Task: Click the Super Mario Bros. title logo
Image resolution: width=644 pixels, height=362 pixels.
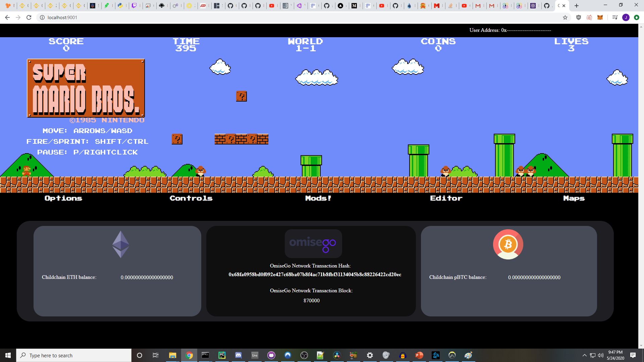Action: (86, 88)
